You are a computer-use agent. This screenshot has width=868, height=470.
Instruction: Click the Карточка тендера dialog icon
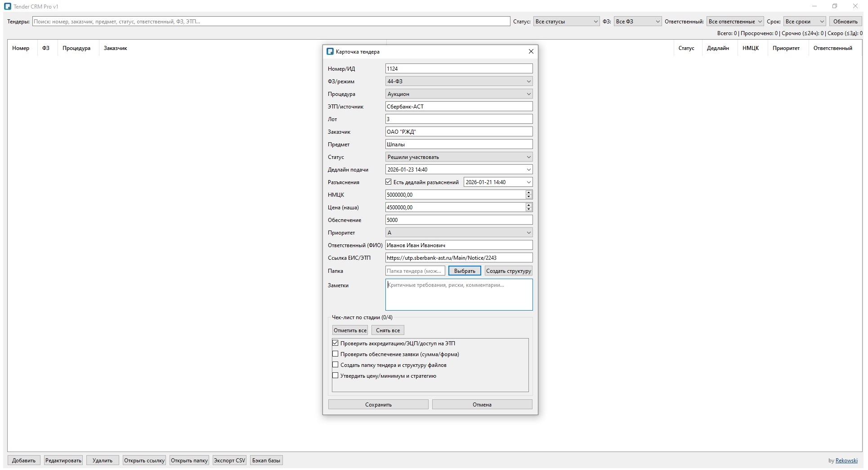pos(330,52)
